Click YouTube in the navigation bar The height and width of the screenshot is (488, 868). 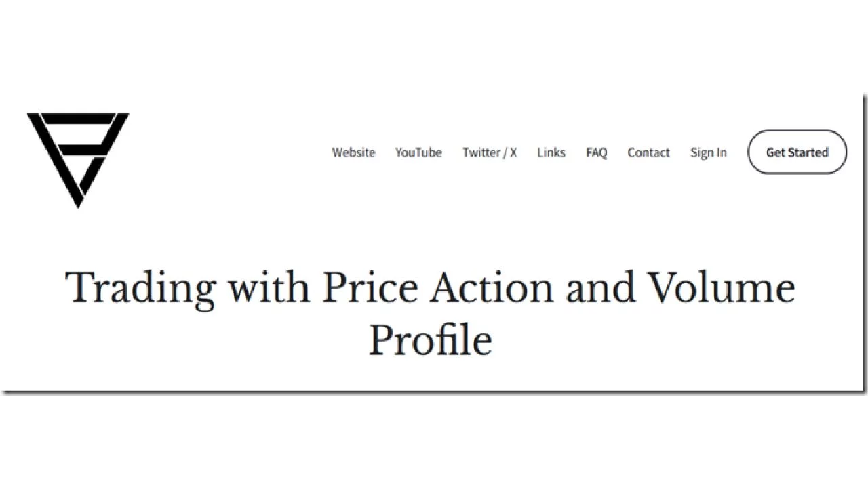click(418, 152)
